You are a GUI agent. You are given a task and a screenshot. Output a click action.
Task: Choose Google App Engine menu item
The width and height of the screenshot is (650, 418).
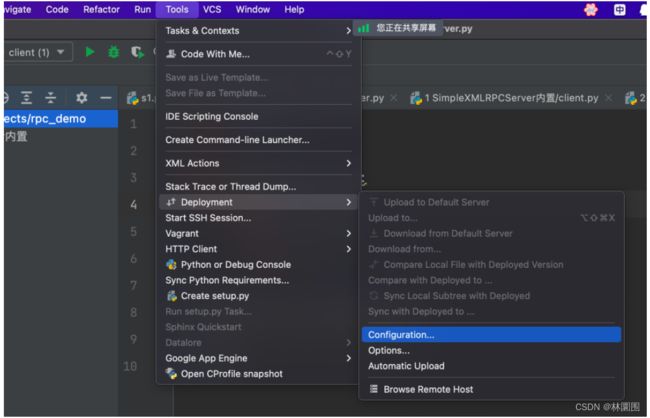point(258,358)
